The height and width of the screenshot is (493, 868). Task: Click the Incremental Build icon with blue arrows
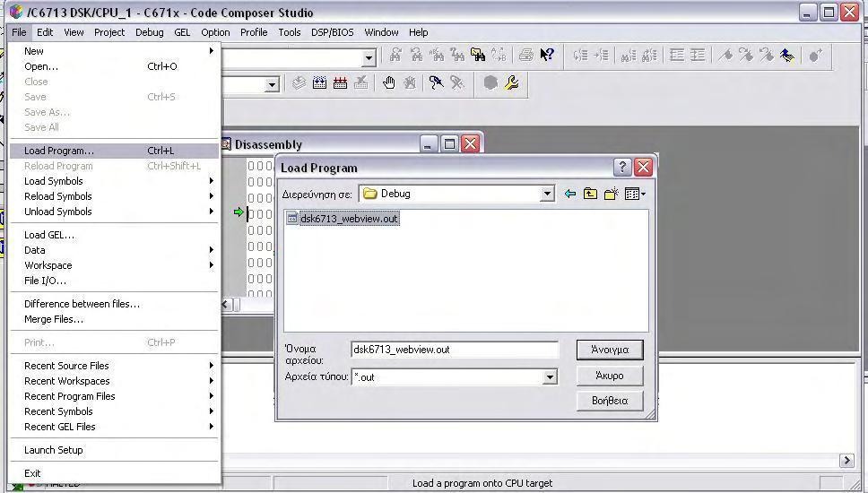tap(319, 83)
